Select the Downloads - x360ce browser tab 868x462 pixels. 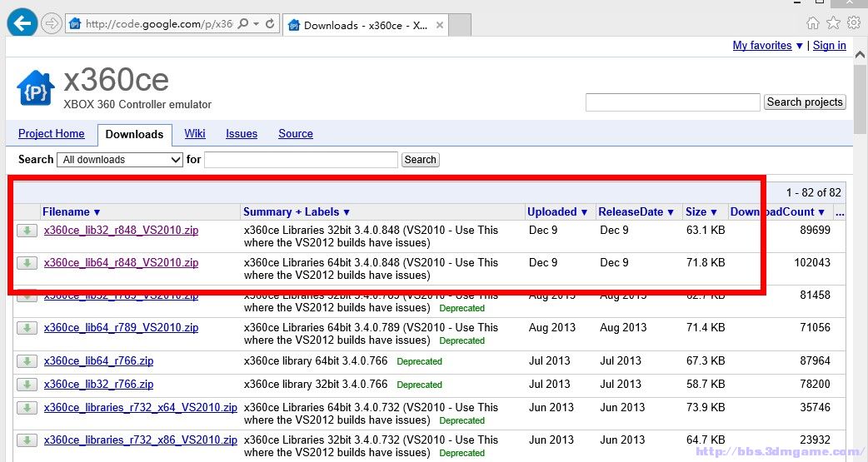[x=366, y=25]
